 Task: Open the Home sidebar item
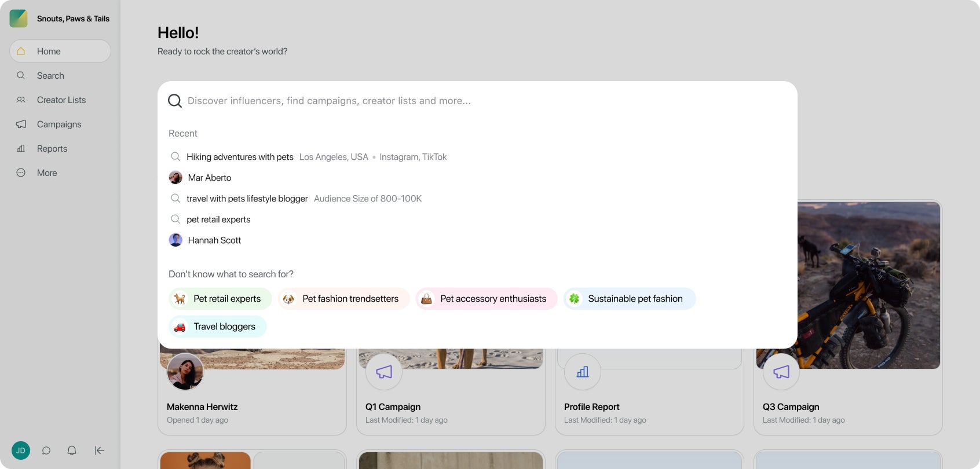[x=60, y=51]
